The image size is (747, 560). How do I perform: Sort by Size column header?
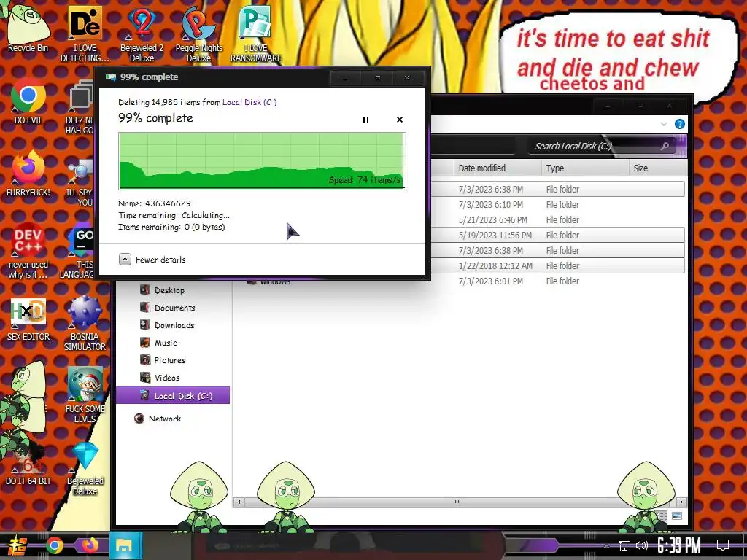[x=658, y=168]
